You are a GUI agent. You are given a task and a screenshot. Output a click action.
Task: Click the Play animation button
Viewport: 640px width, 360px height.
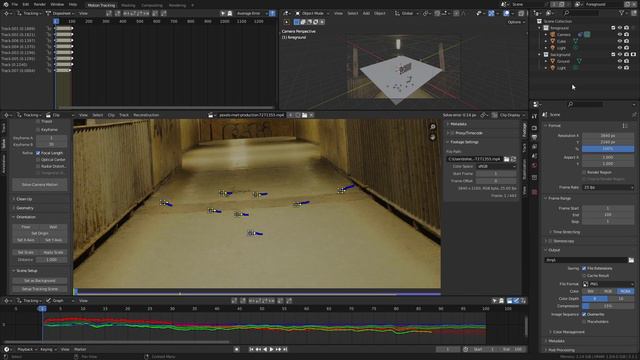(x=271, y=349)
